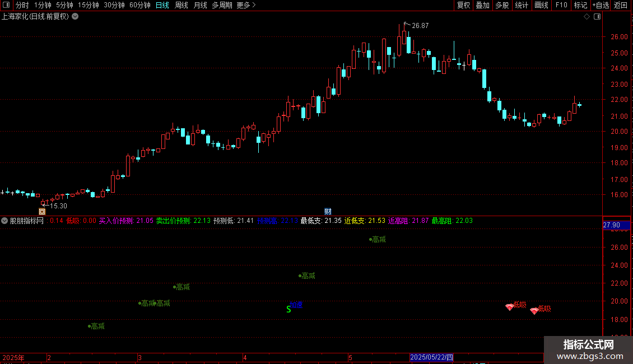Select the 30分钟 period tab
The height and width of the screenshot is (364, 633).
click(x=114, y=5)
